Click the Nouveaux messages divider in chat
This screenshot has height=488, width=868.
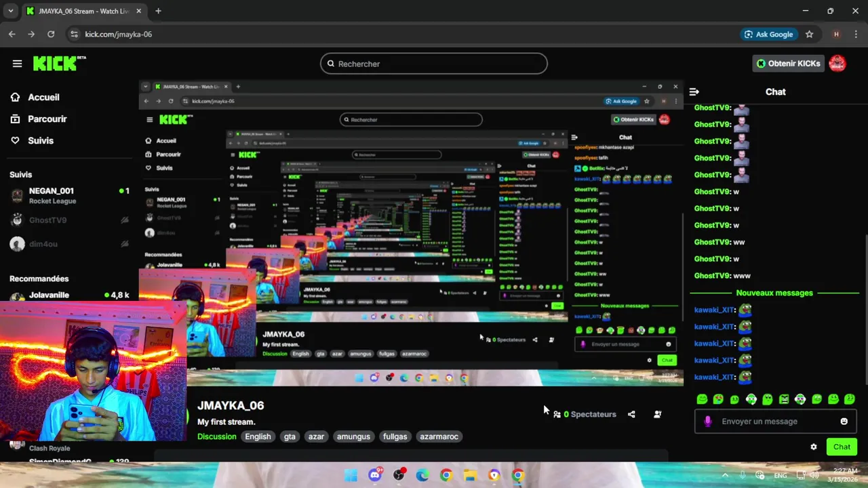click(774, 293)
